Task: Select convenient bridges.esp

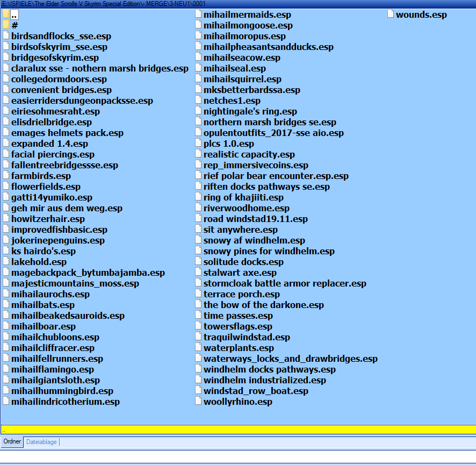Action: [61, 90]
